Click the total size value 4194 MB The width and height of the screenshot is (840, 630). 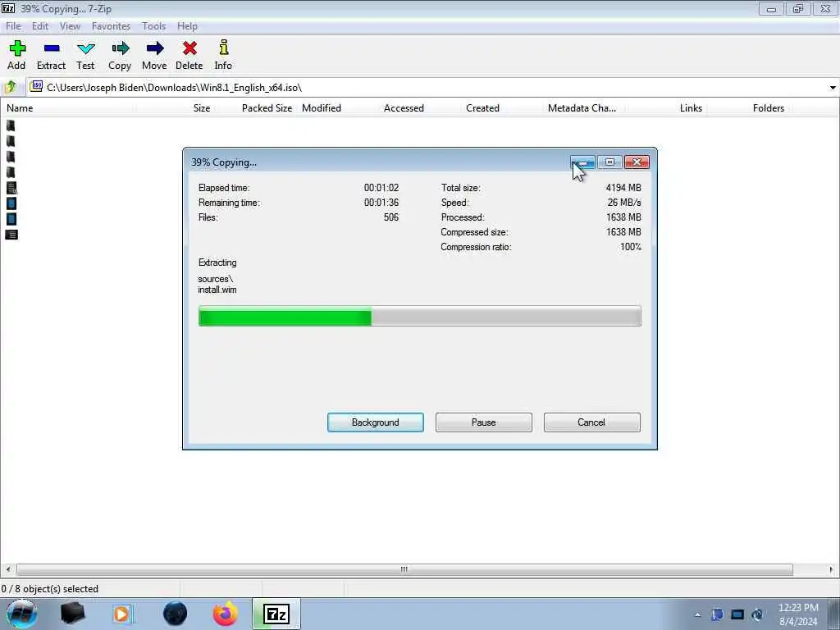point(623,188)
